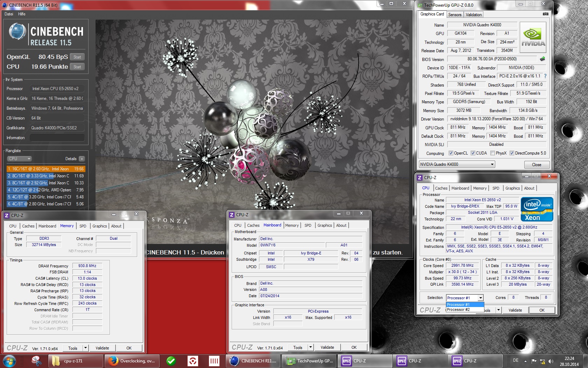Open the Windows Start orb

point(9,361)
